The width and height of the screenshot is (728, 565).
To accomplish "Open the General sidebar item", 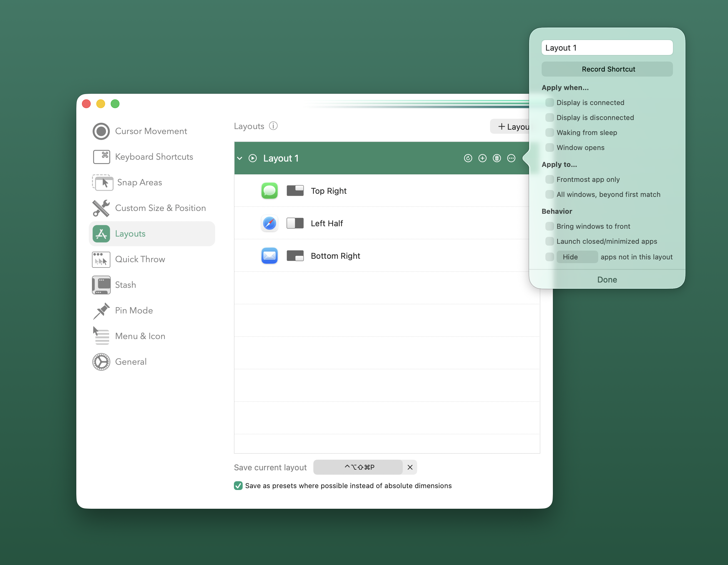I will (152, 362).
